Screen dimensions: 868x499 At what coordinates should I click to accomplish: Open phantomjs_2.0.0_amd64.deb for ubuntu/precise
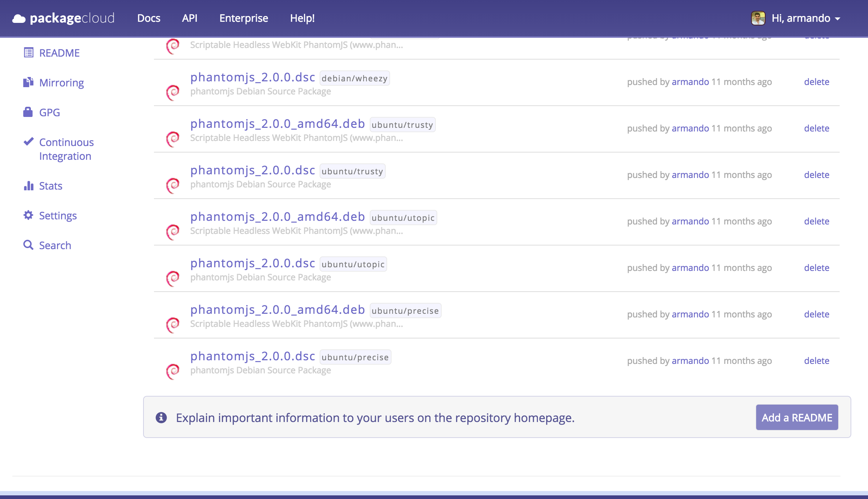277,310
